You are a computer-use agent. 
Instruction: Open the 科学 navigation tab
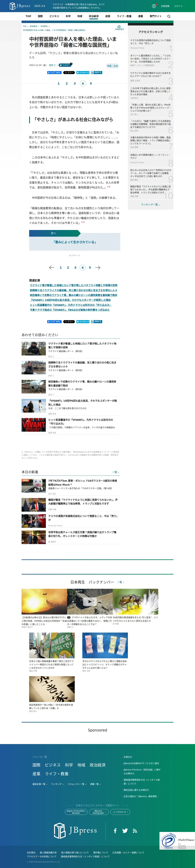68,16
